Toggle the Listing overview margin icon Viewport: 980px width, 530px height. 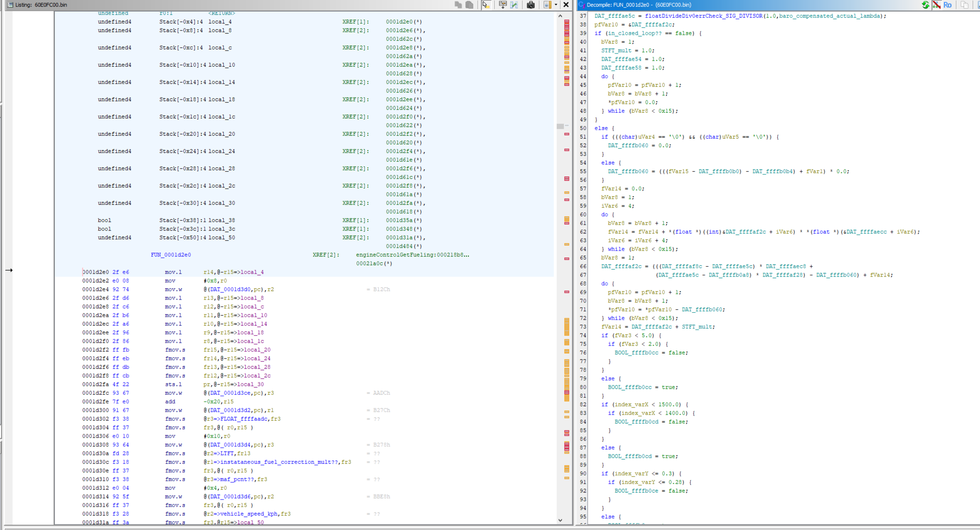click(x=547, y=5)
